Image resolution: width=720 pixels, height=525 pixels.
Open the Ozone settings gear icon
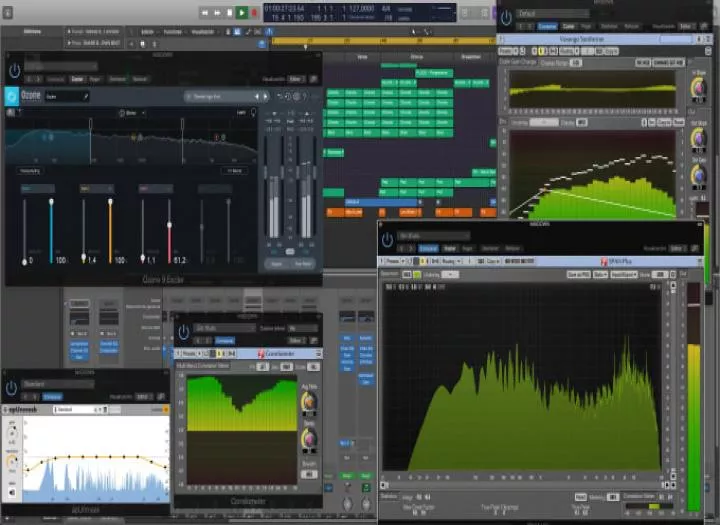[297, 96]
